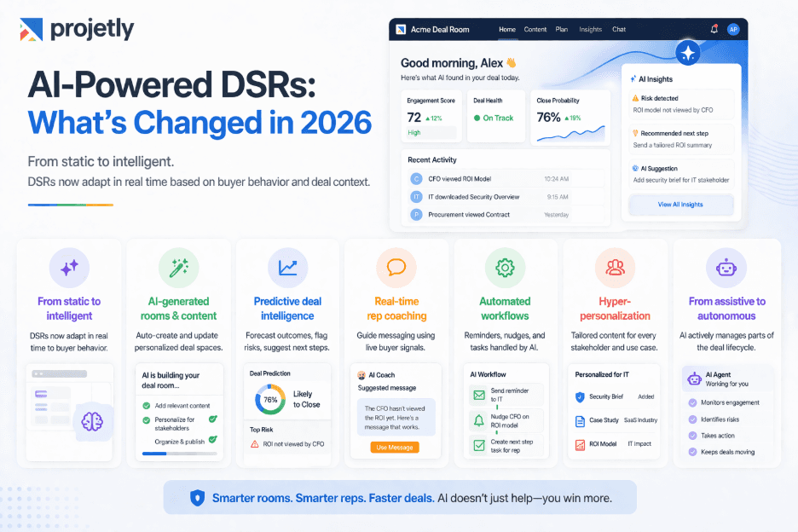798x532 pixels.
Task: Select the sparkle icon above 'From static to intelligent'
Action: pyautogui.click(x=70, y=268)
